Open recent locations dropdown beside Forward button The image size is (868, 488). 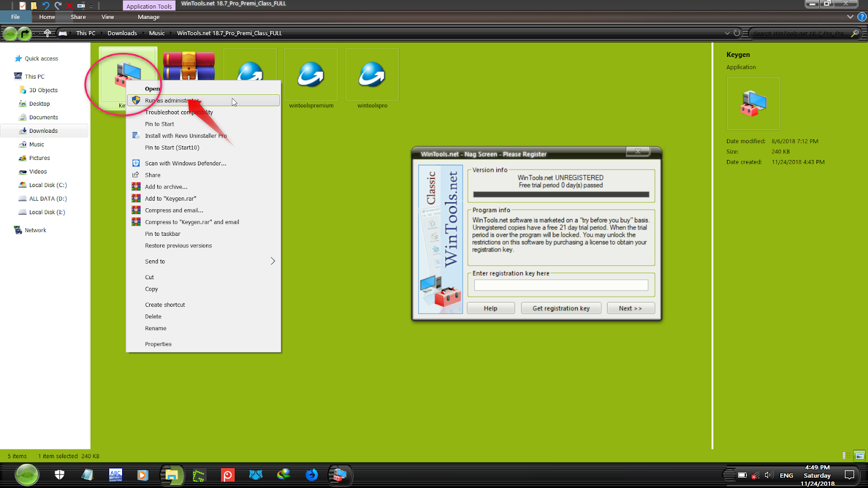pyautogui.click(x=36, y=34)
